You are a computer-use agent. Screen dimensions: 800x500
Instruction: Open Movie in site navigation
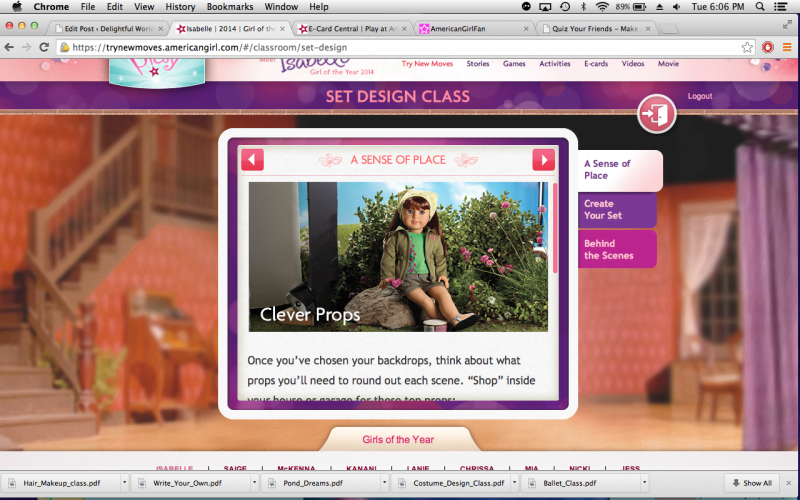[668, 64]
